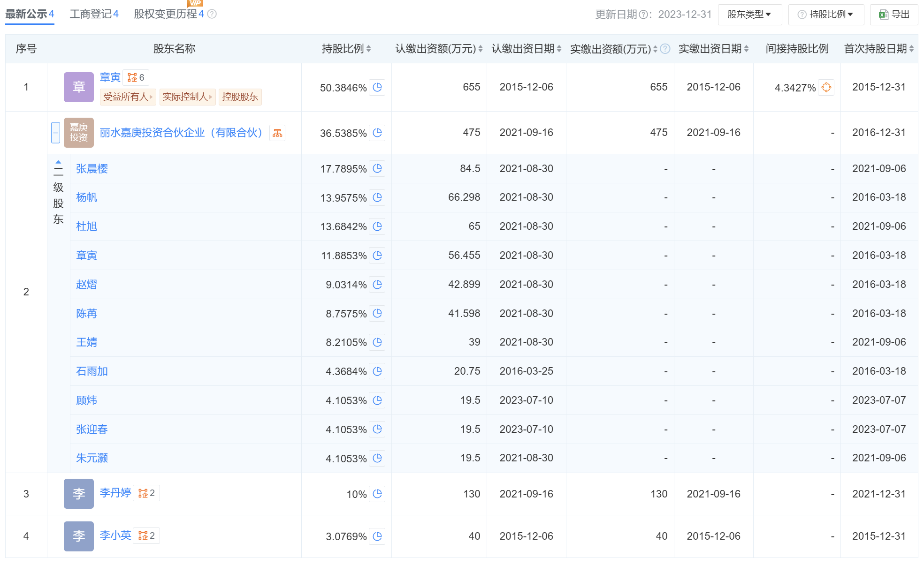The width and height of the screenshot is (924, 565).
Task: Open equity structure icon next to 丽水嘉庚投资合伙企业
Action: click(x=277, y=133)
